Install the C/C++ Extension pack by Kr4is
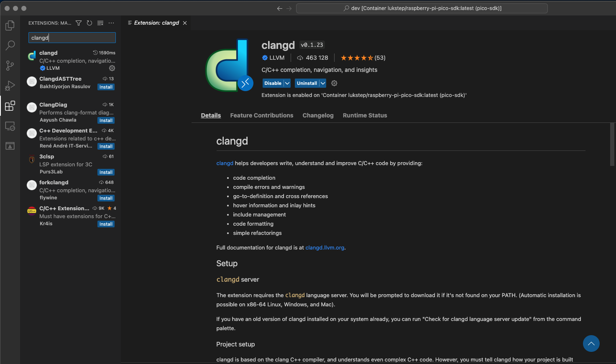Image resolution: width=616 pixels, height=364 pixels. point(106,224)
